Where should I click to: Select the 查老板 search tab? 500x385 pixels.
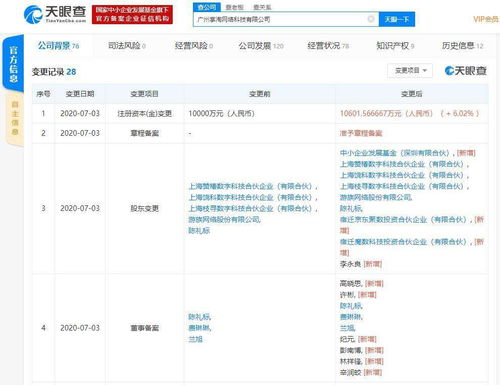(x=235, y=7)
